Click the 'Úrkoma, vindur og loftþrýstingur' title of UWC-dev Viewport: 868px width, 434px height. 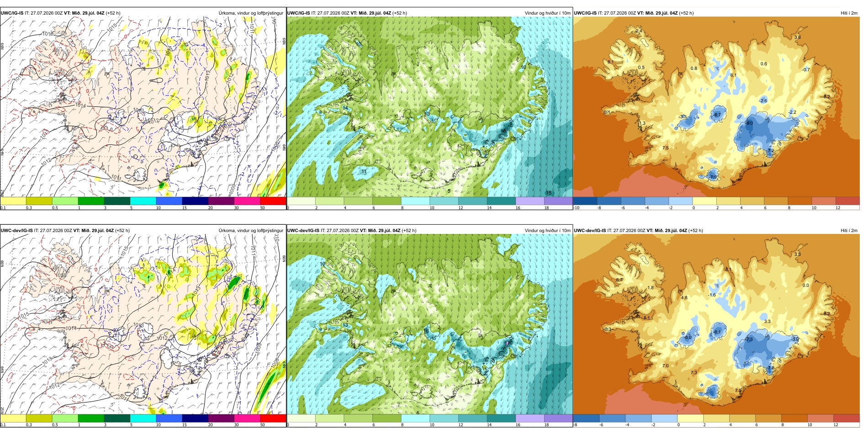[251, 230]
